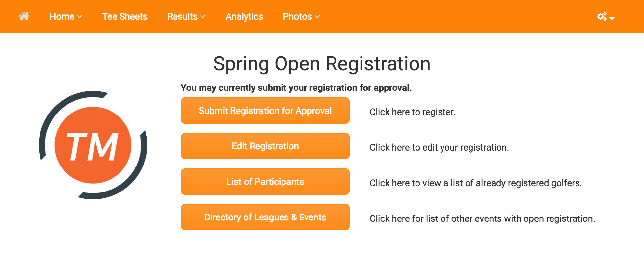The height and width of the screenshot is (256, 644).
Task: Click the chevron next to Results
Action: coord(203,17)
